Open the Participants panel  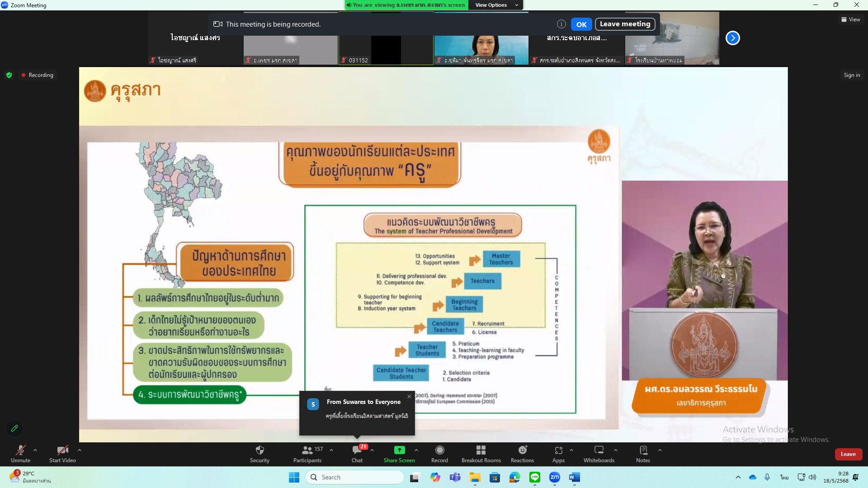(x=307, y=454)
